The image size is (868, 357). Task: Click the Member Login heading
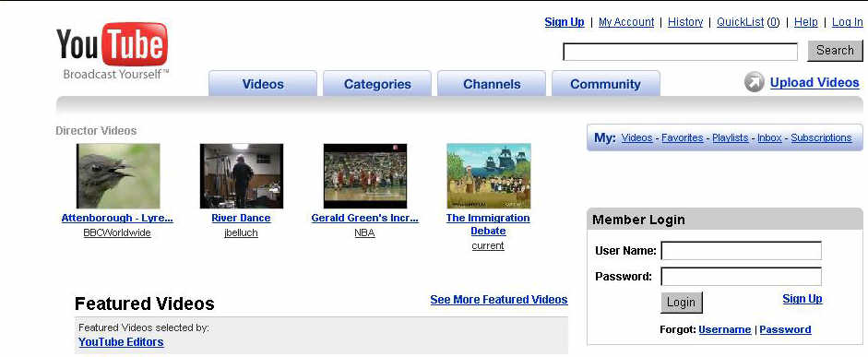tap(638, 220)
